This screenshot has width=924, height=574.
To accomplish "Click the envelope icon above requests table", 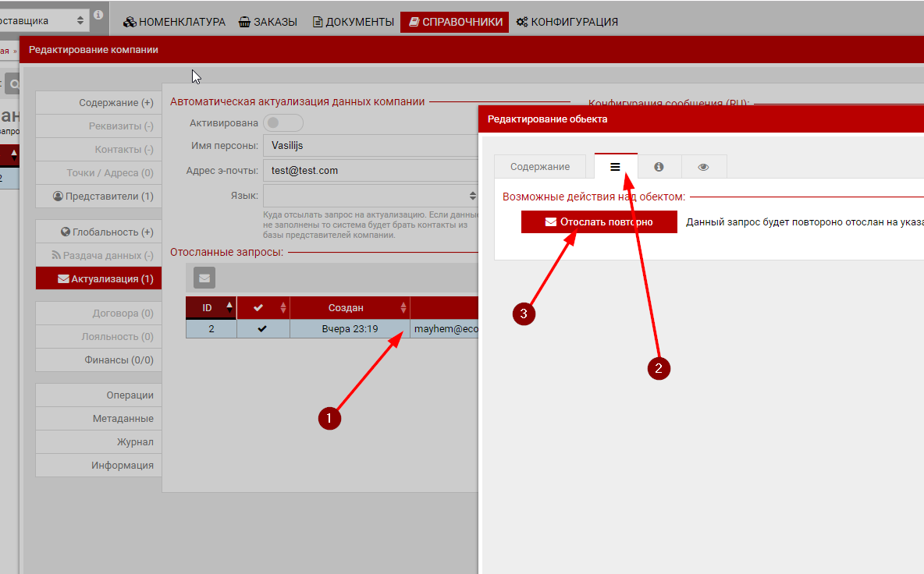I will point(204,278).
